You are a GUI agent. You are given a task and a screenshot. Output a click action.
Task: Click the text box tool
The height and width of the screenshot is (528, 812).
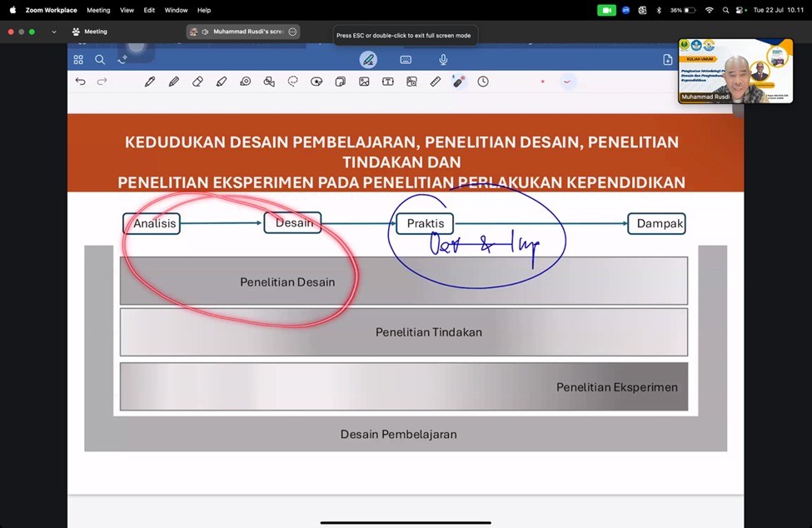(388, 82)
